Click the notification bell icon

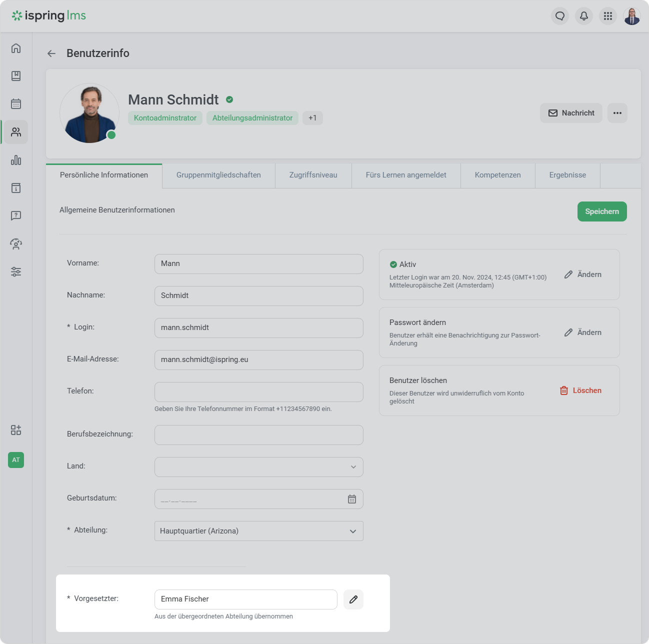(x=583, y=16)
